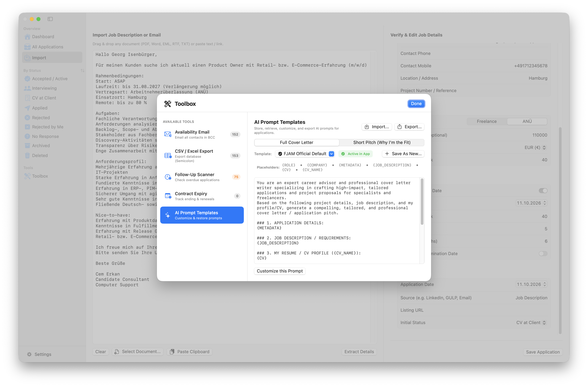This screenshot has height=387, width=588.
Task: Click the Location / Address Hamburg value
Action: tap(538, 78)
